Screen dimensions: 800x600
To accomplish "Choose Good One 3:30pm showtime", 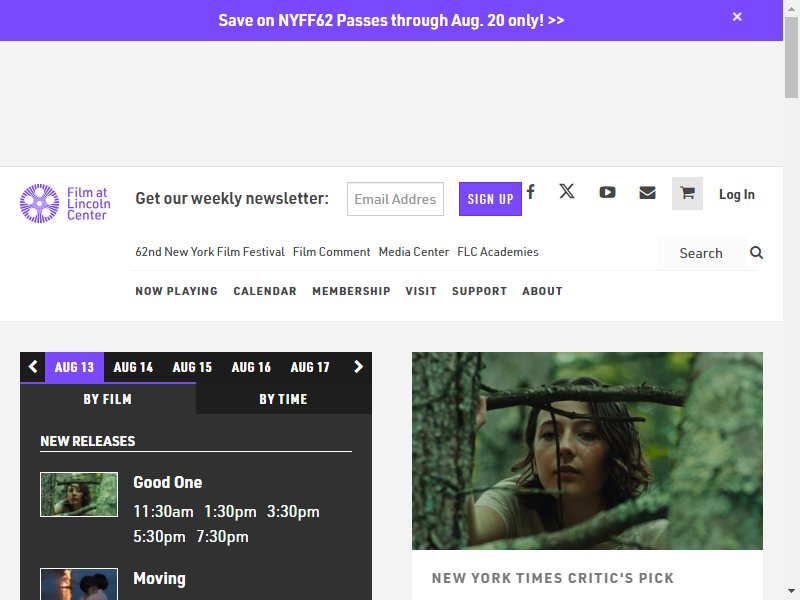I will pyautogui.click(x=293, y=512).
